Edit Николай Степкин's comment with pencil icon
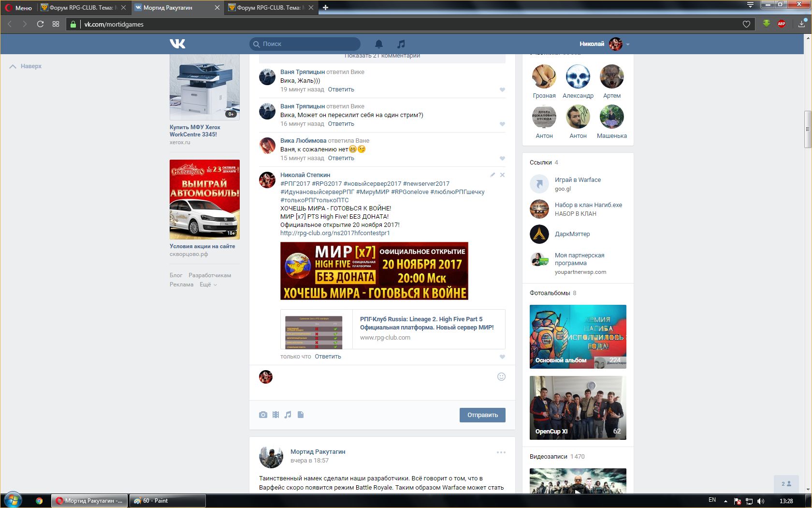The width and height of the screenshot is (812, 508). coord(493,175)
